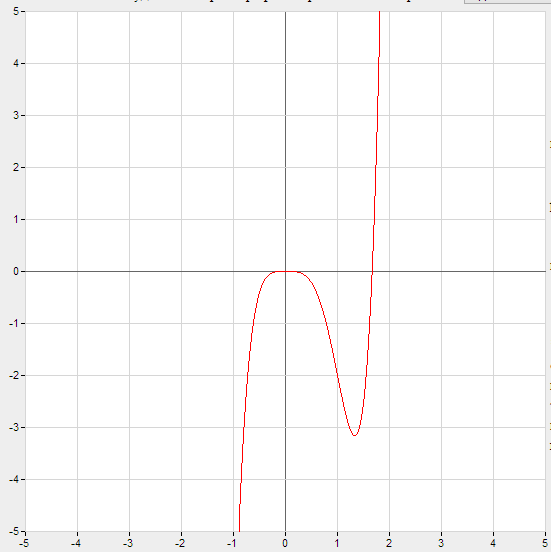Click the curve's local minimum near x=1.3

pos(354,435)
